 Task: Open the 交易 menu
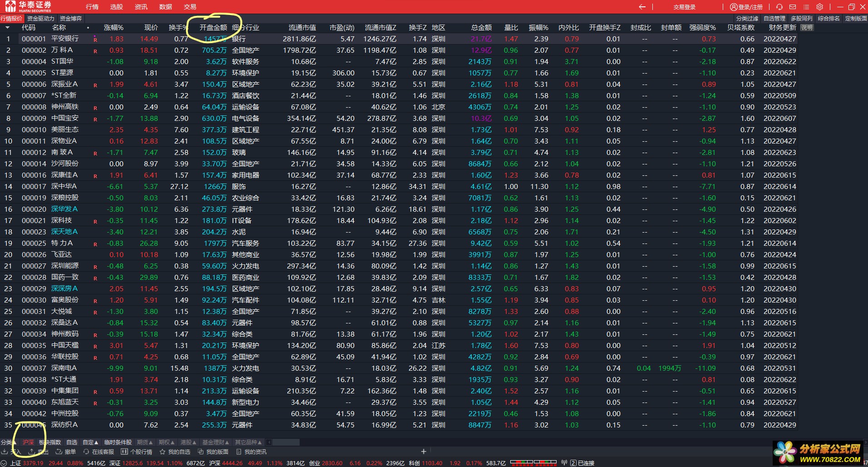click(190, 7)
